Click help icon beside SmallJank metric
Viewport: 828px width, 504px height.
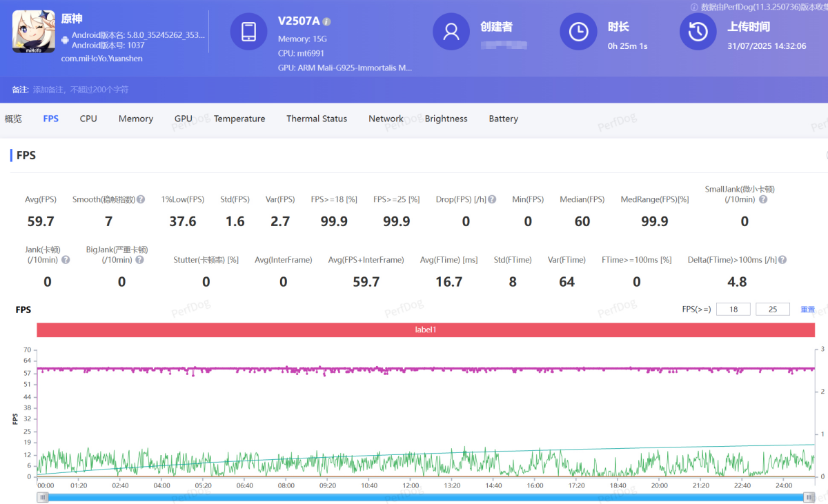pyautogui.click(x=763, y=199)
